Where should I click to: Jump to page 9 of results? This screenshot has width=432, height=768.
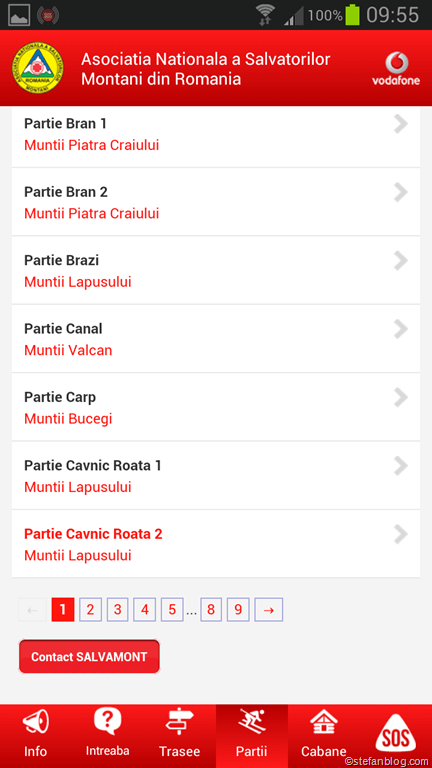(x=238, y=609)
